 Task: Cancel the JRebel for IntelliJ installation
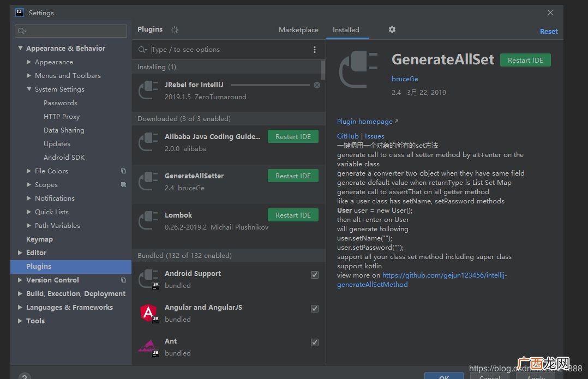point(317,85)
